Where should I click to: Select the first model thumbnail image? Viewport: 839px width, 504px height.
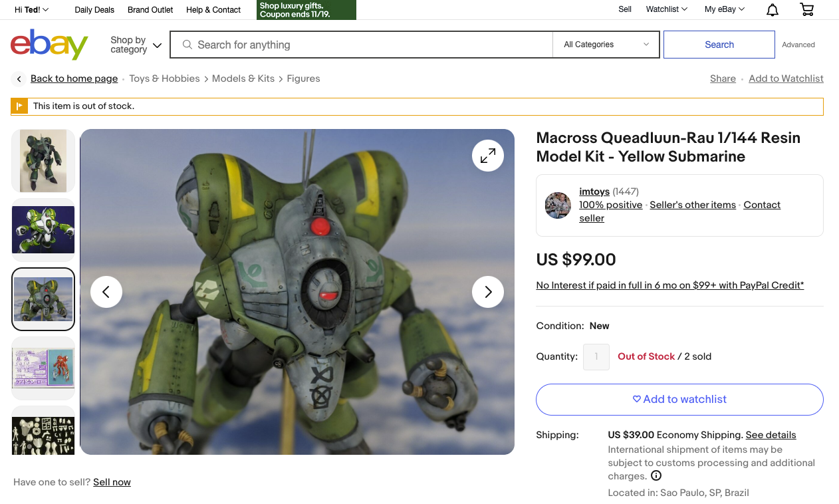tap(43, 161)
